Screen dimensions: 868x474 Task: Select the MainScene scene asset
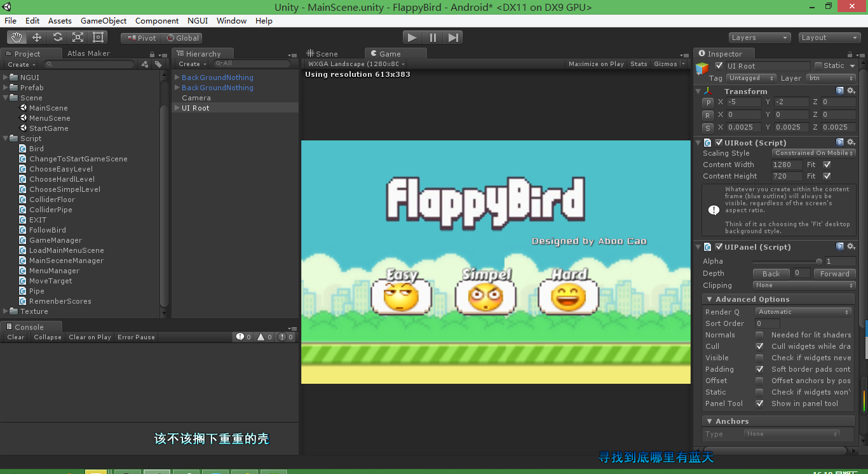coord(48,108)
